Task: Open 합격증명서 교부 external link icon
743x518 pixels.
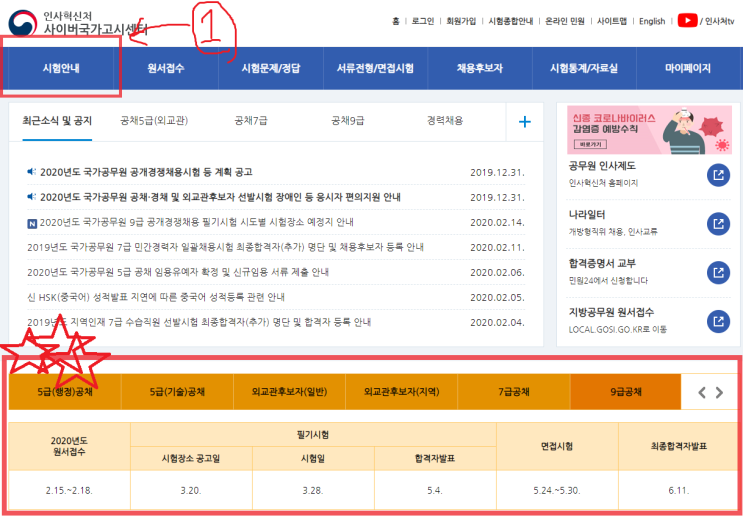Action: coord(718,273)
